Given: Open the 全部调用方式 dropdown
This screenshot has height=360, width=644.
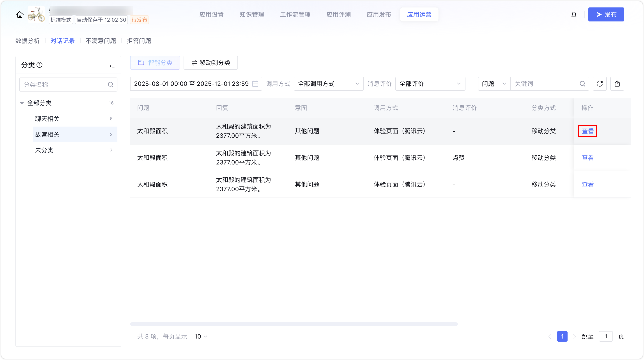Looking at the screenshot, I should click(x=328, y=84).
